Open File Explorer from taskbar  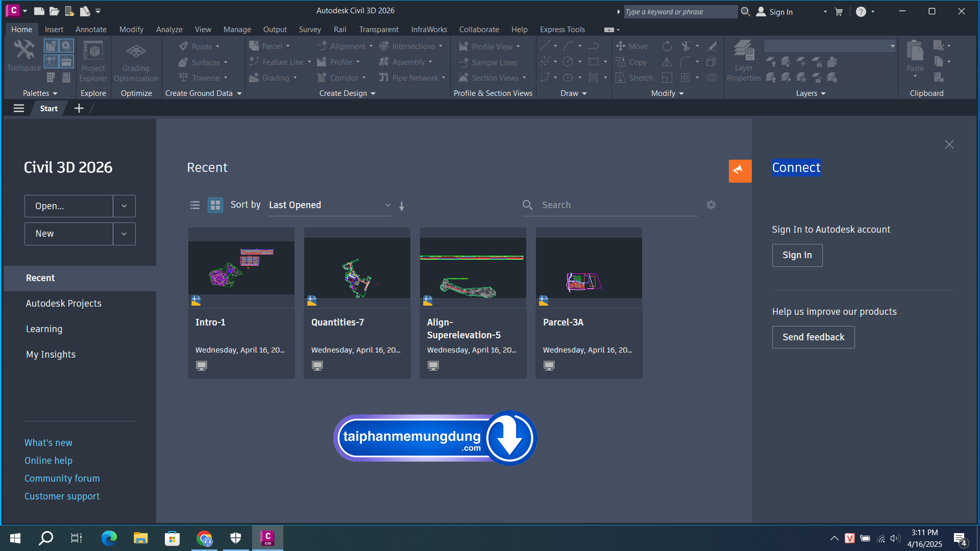pyautogui.click(x=140, y=538)
